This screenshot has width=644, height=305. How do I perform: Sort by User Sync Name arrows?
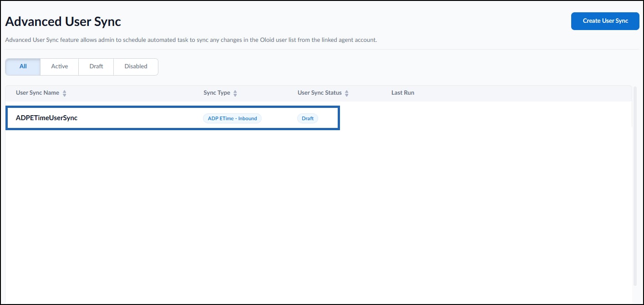pos(65,93)
